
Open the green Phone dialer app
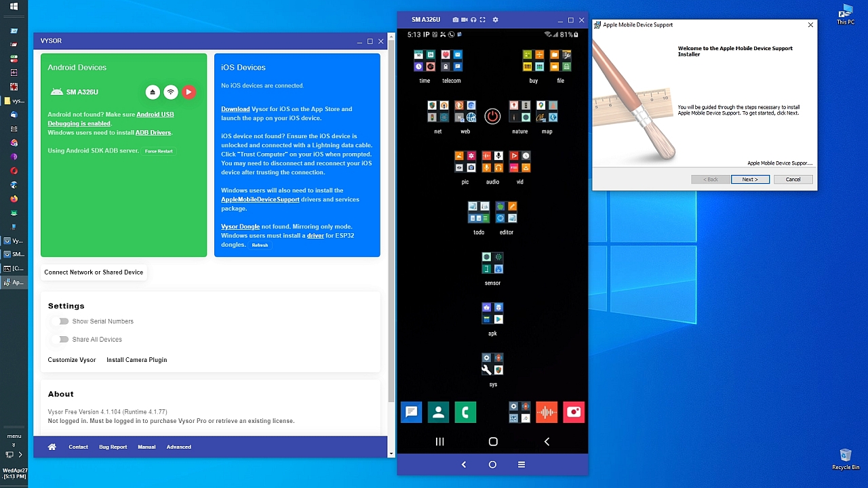click(x=465, y=412)
